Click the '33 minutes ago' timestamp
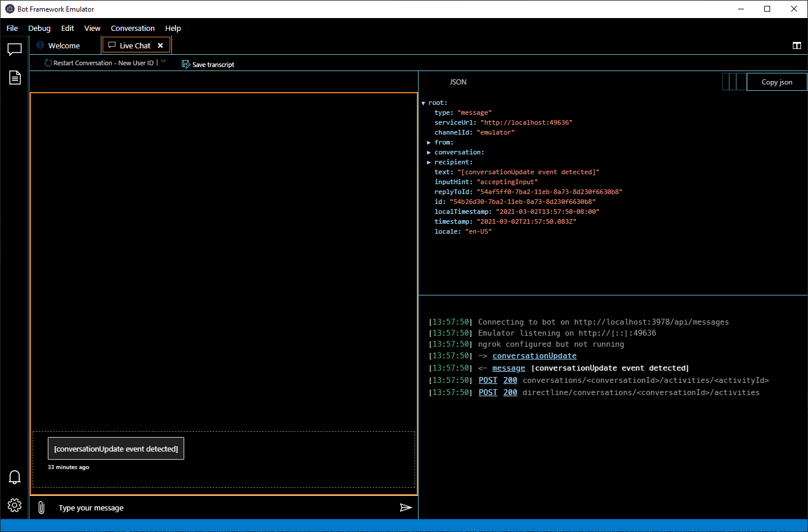The height and width of the screenshot is (532, 808). tap(68, 467)
